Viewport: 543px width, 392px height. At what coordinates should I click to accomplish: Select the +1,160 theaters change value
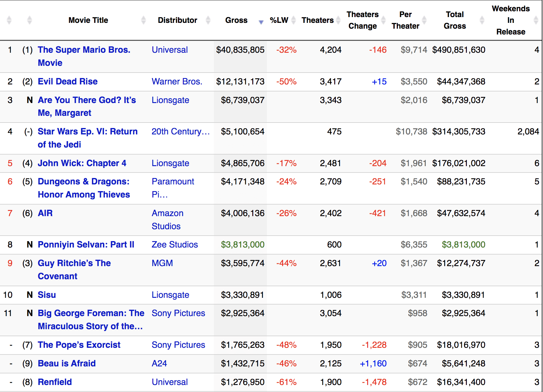click(373, 363)
